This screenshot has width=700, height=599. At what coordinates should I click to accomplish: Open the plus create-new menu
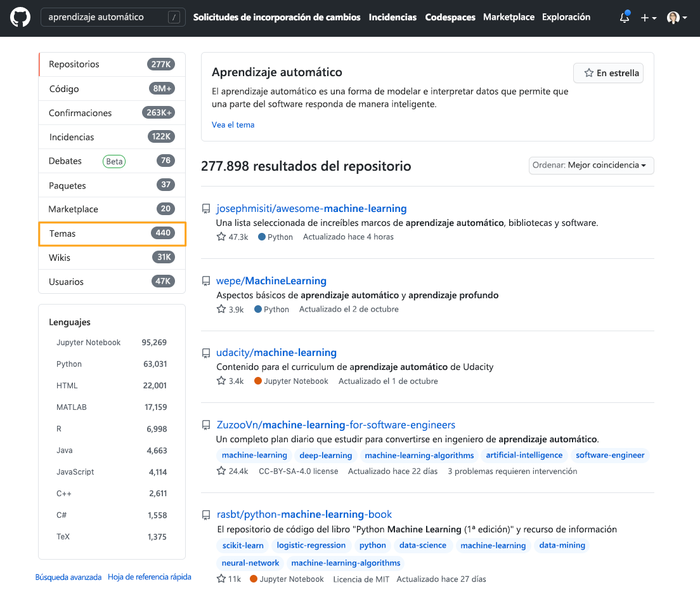(648, 18)
